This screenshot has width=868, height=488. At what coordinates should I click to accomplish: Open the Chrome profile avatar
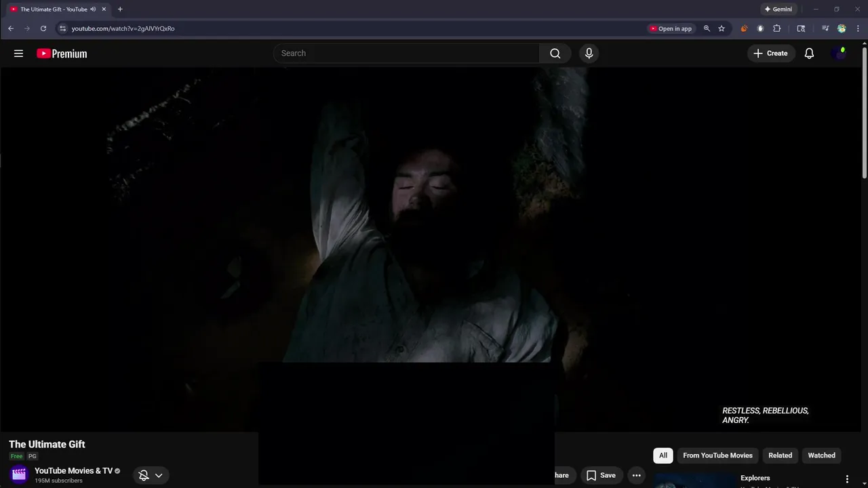(x=842, y=28)
